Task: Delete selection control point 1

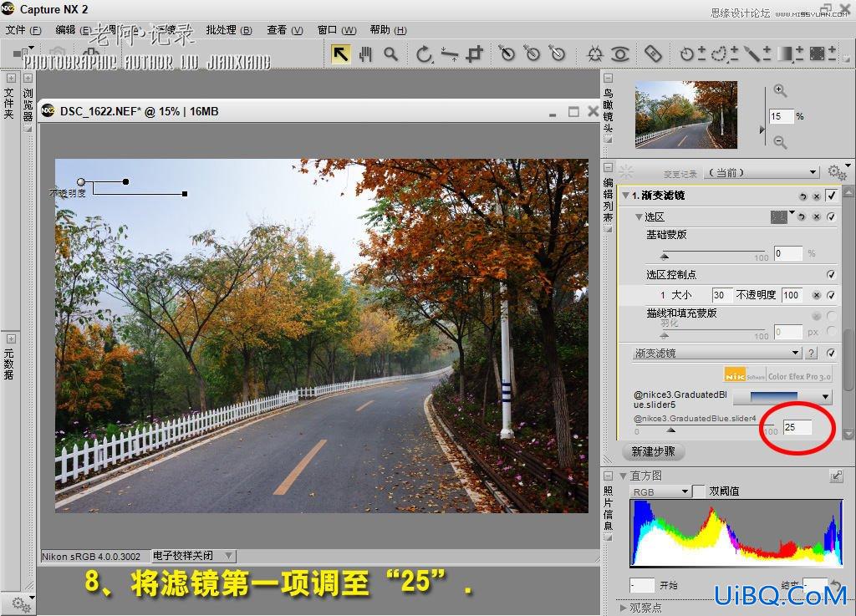Action: 816,295
